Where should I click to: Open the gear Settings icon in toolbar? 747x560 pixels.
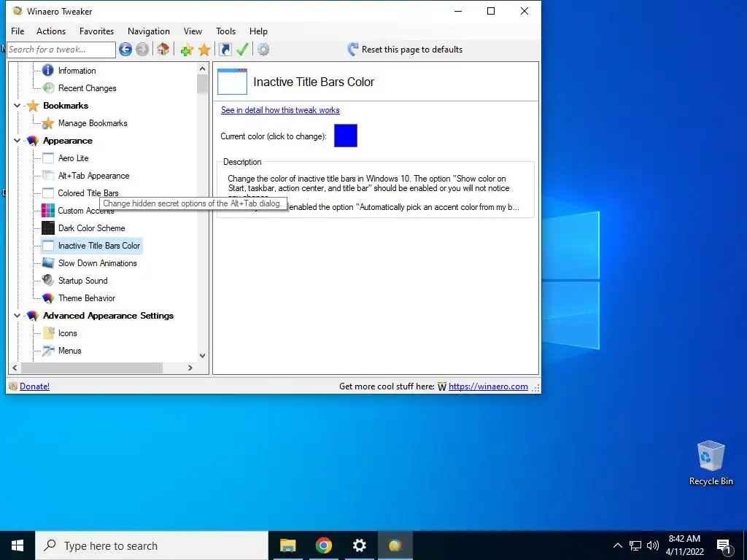tap(263, 50)
